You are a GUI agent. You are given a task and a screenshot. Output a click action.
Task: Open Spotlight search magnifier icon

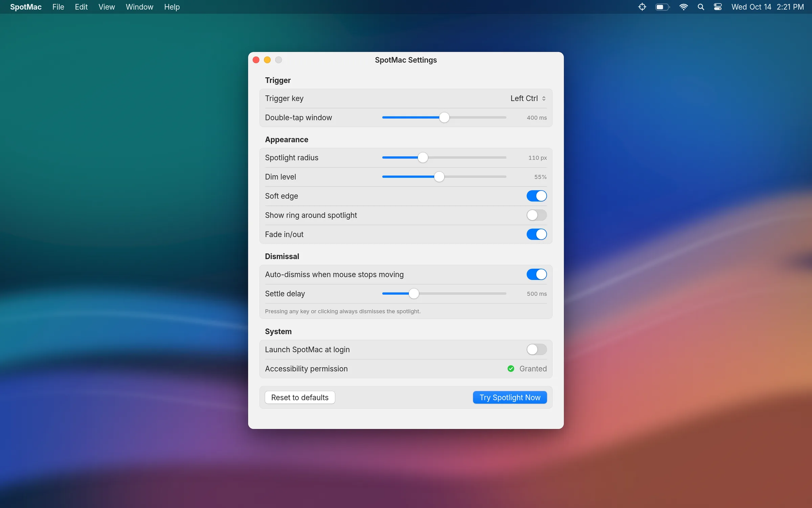701,7
